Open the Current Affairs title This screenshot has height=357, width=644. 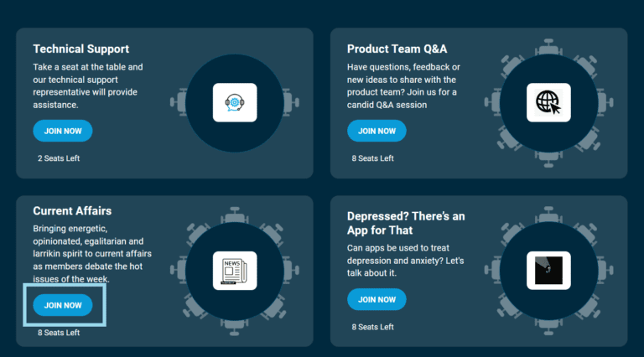pyautogui.click(x=72, y=210)
